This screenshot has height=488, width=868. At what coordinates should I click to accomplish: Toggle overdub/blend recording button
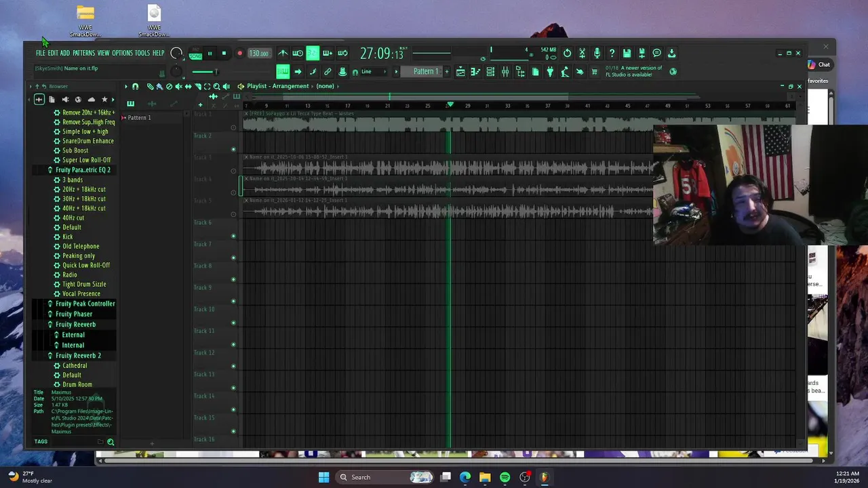pos(328,53)
